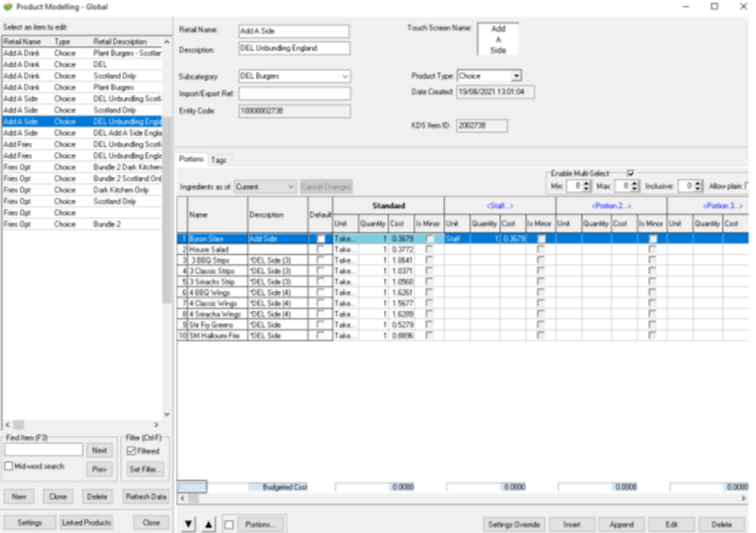The height and width of the screenshot is (533, 756).
Task: Switch to the Tags tab
Action: click(218, 160)
